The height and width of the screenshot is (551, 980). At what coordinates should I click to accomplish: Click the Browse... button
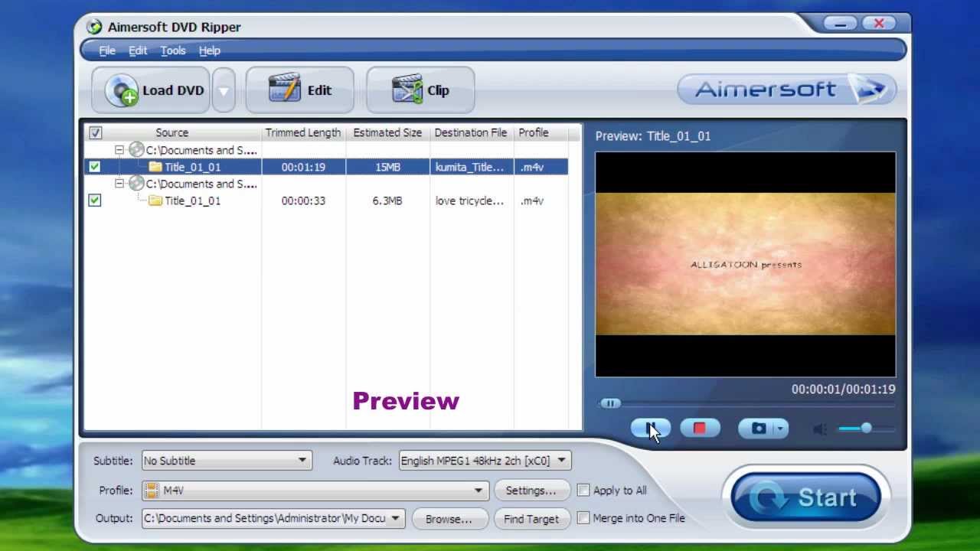[449, 518]
